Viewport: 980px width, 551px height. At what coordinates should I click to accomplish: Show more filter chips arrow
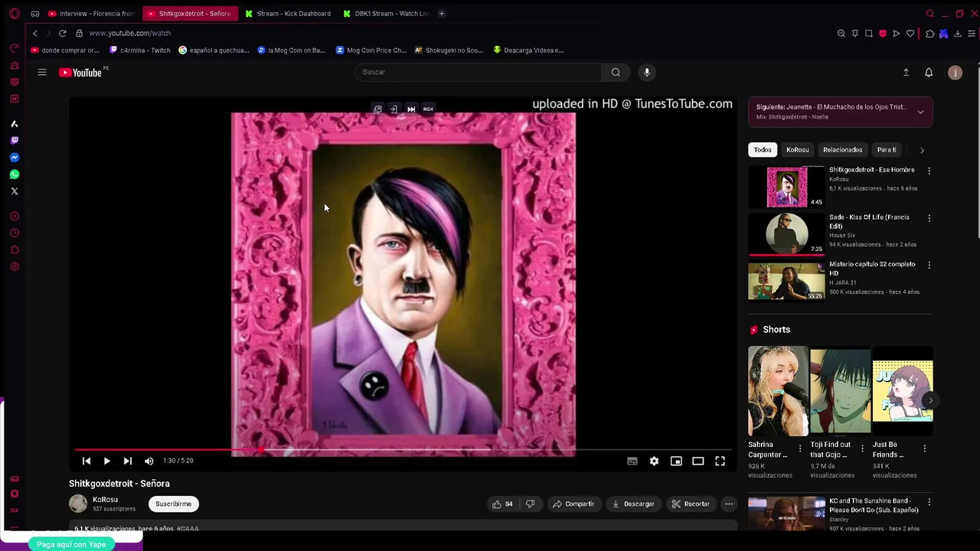click(x=922, y=150)
